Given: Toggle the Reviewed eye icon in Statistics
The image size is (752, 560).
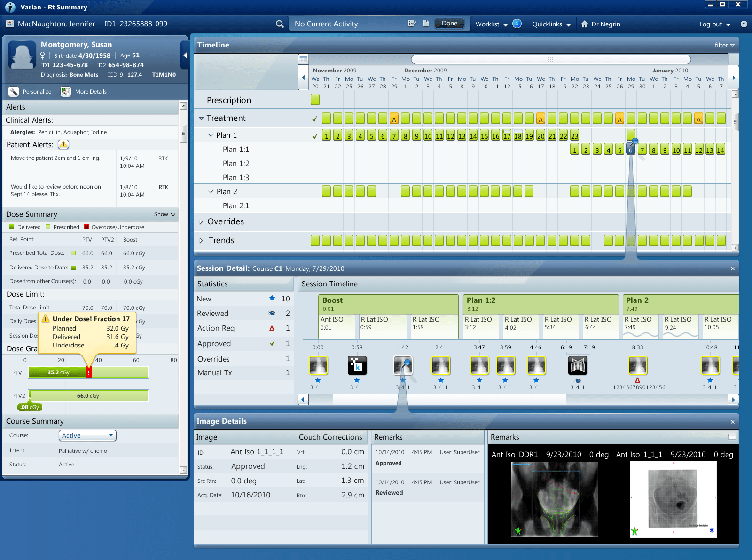Looking at the screenshot, I should click(x=272, y=313).
